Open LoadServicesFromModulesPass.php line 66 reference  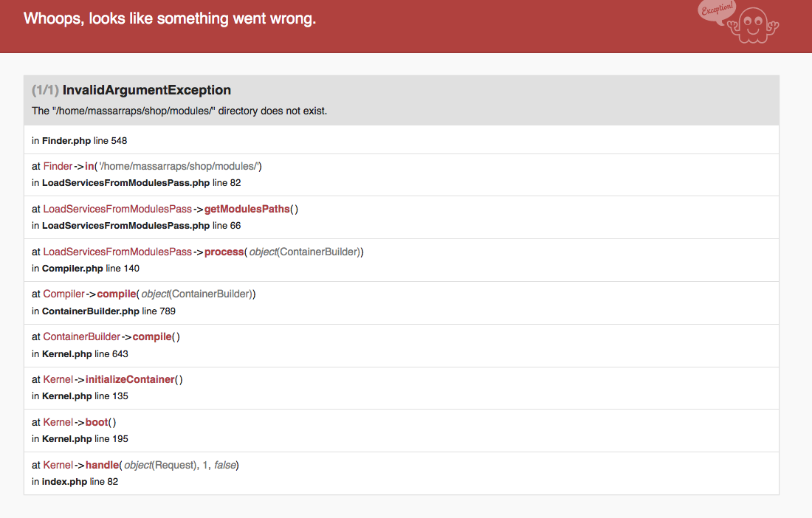[x=142, y=226]
